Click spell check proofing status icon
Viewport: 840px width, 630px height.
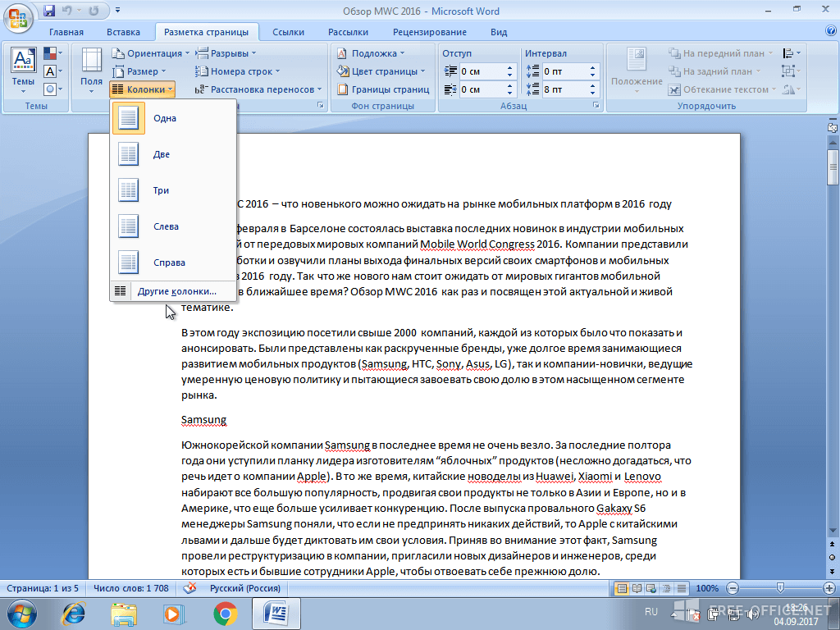pyautogui.click(x=189, y=588)
